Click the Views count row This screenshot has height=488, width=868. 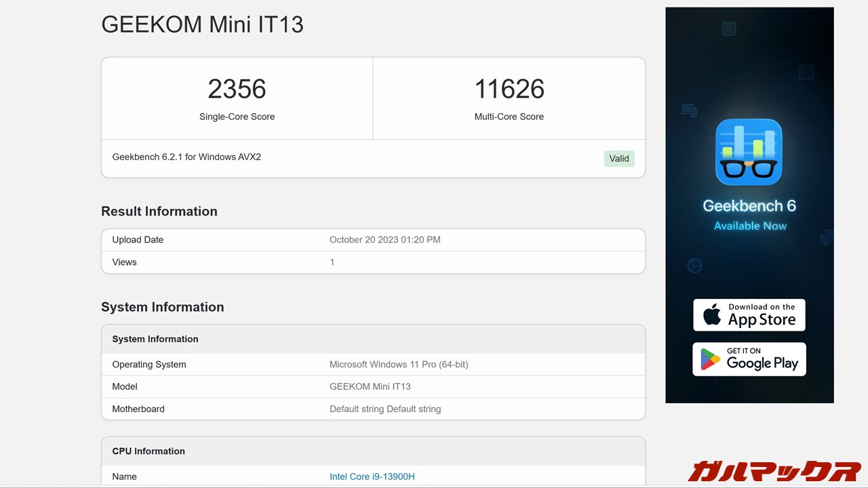[x=373, y=262]
